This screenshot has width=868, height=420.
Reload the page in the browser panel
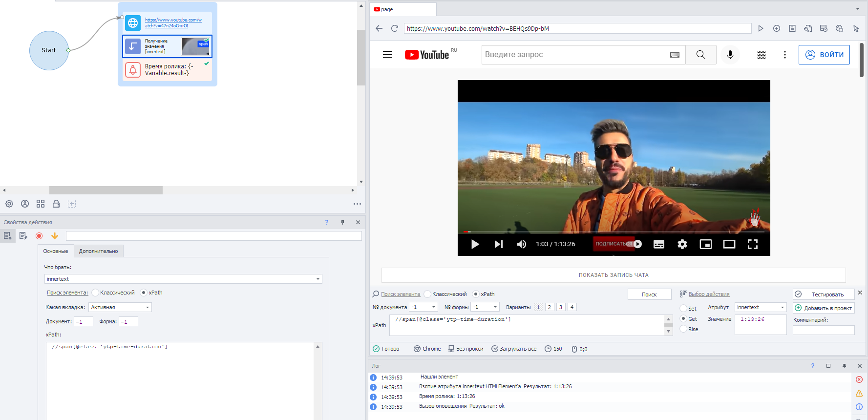pos(395,28)
